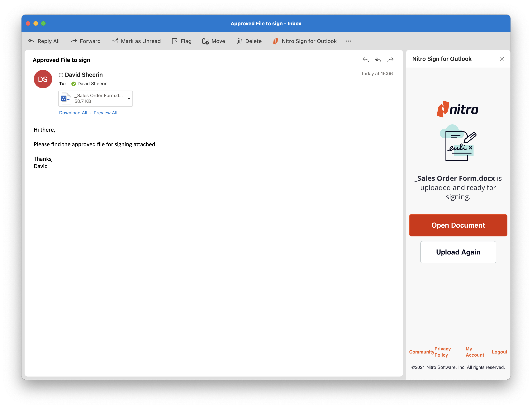Image resolution: width=532 pixels, height=408 pixels.
Task: Select the Forward icon in the toolbar
Action: pyautogui.click(x=74, y=41)
